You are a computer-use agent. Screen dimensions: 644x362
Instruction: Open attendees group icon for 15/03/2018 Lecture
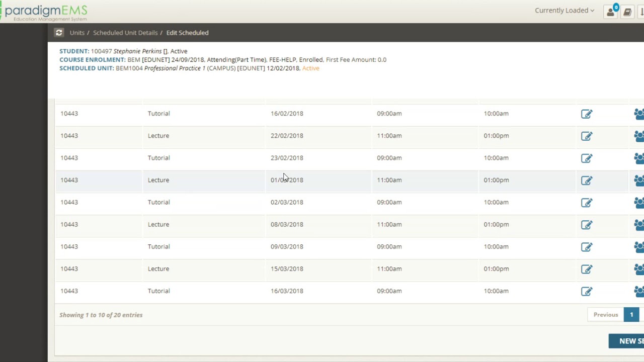pyautogui.click(x=639, y=269)
